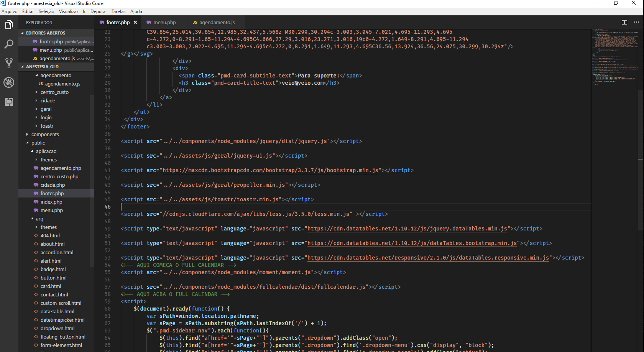Select footer.php in open editors list
The image size is (644, 352).
(56, 42)
